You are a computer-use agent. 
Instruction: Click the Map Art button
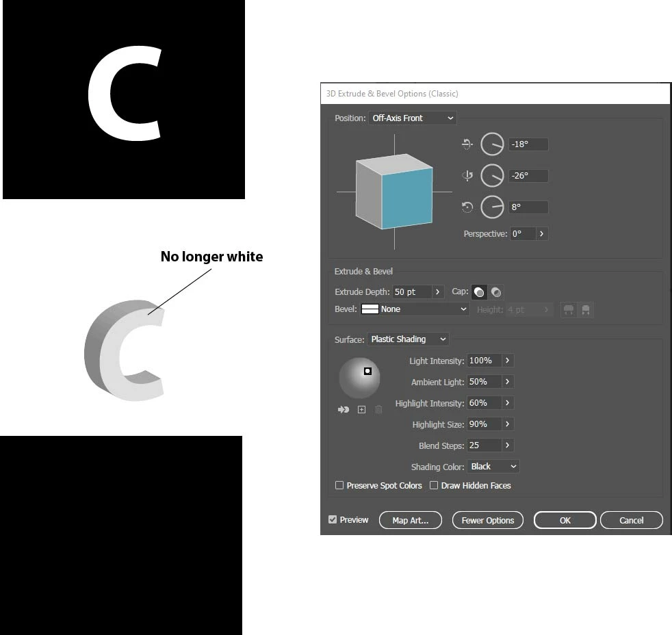coord(411,520)
